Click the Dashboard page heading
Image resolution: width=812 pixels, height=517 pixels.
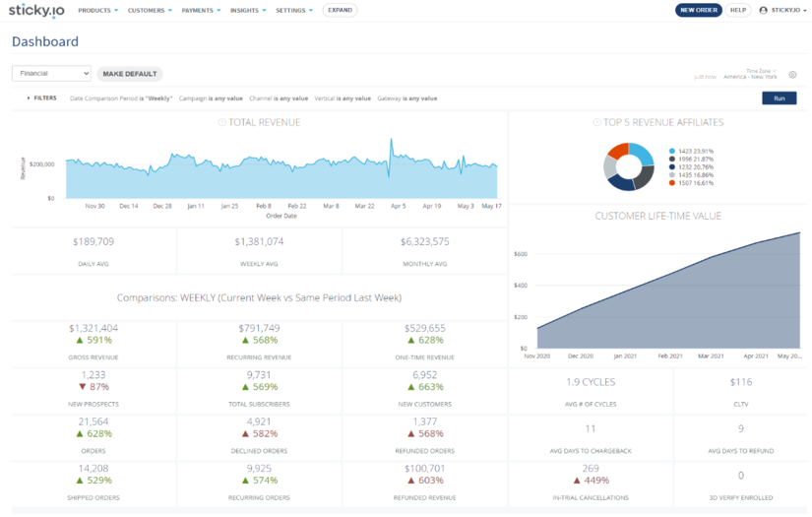point(45,41)
